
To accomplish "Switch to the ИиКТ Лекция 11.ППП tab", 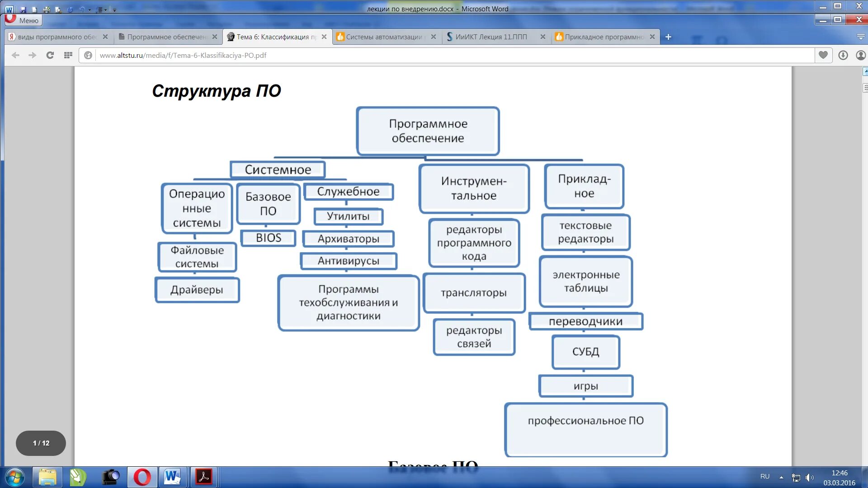I will click(491, 37).
